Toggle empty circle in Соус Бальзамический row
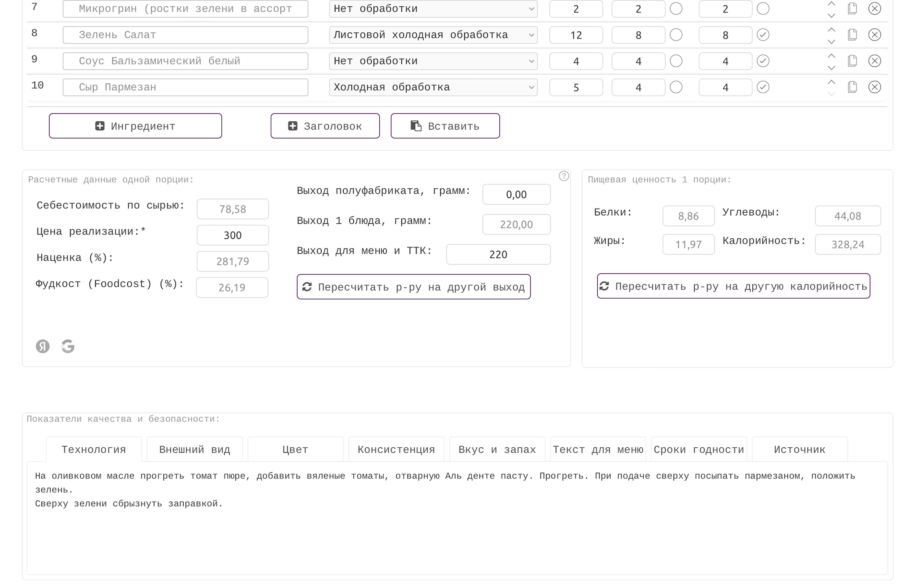 (676, 61)
